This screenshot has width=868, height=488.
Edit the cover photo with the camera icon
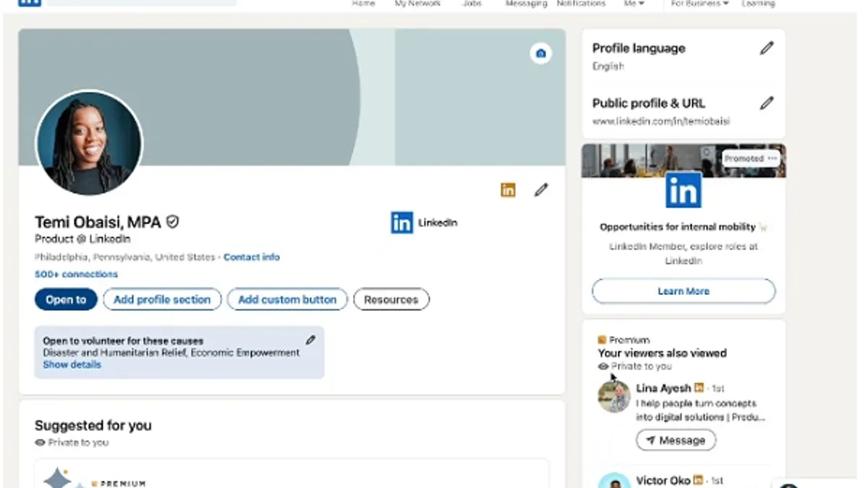(x=540, y=53)
